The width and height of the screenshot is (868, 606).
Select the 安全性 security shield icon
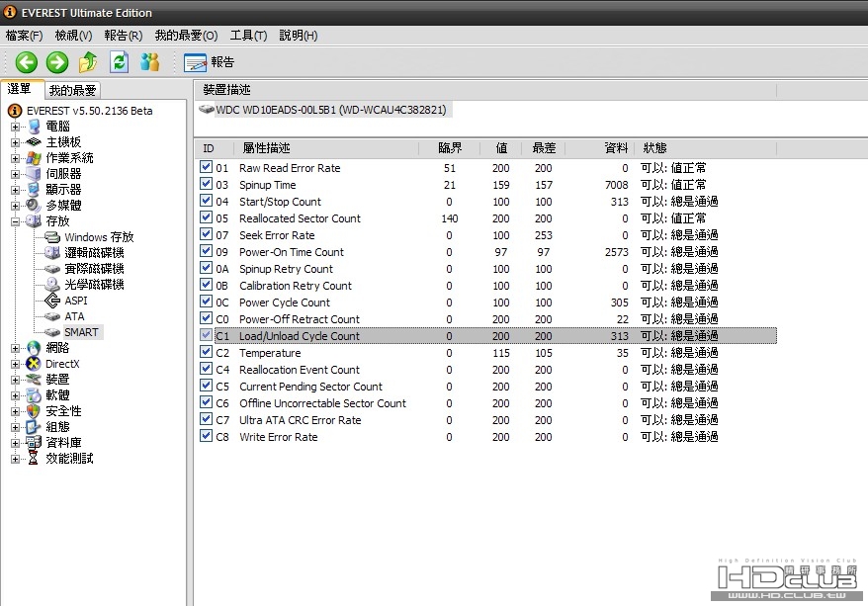click(34, 411)
